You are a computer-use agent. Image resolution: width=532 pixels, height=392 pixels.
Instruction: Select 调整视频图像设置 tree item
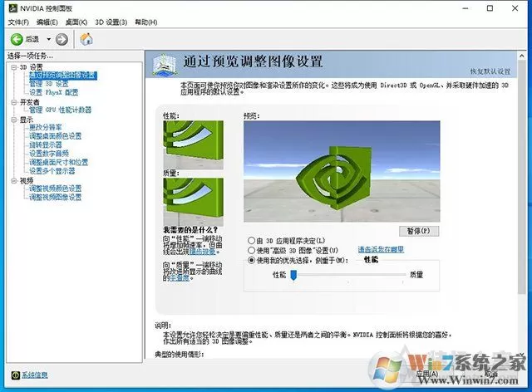[x=56, y=198]
